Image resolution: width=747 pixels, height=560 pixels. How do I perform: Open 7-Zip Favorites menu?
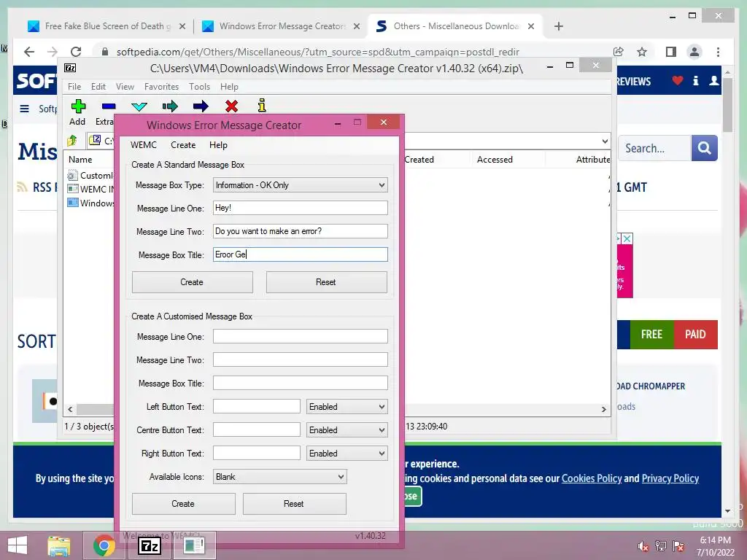pos(161,87)
